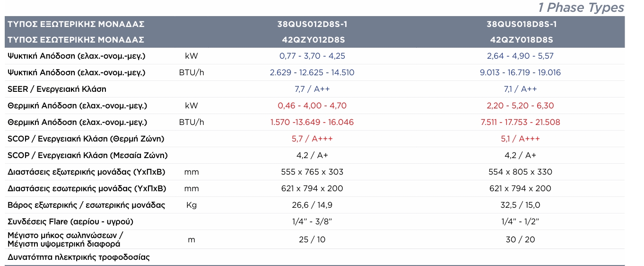This screenshot has height=266, width=644.
Task: Click the 'SCOP / Ενεργειακή Κλάση (Μεσαία Ζώνη)' row label
Action: tap(88, 155)
